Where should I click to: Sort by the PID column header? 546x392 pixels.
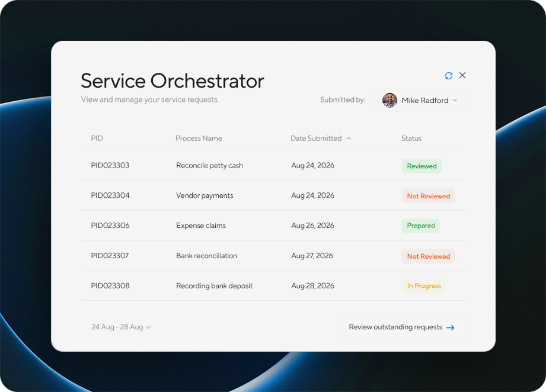(97, 139)
